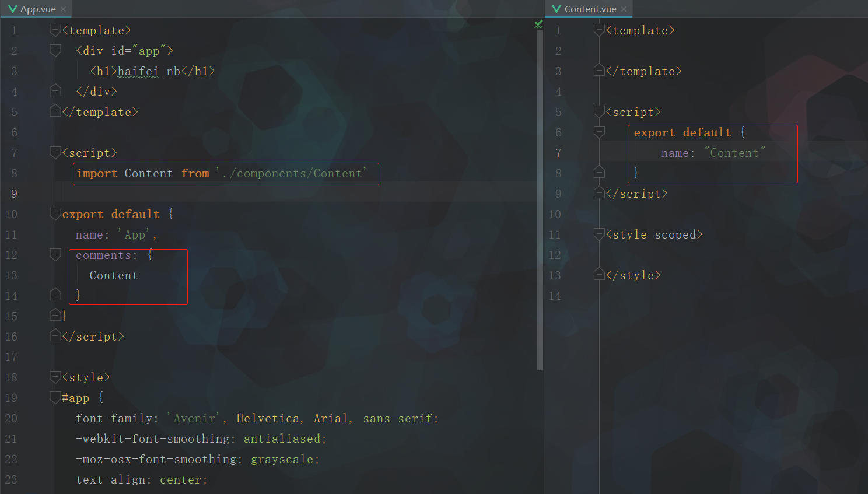Collapse the <script> block in App.vue
The image size is (868, 494).
55,152
